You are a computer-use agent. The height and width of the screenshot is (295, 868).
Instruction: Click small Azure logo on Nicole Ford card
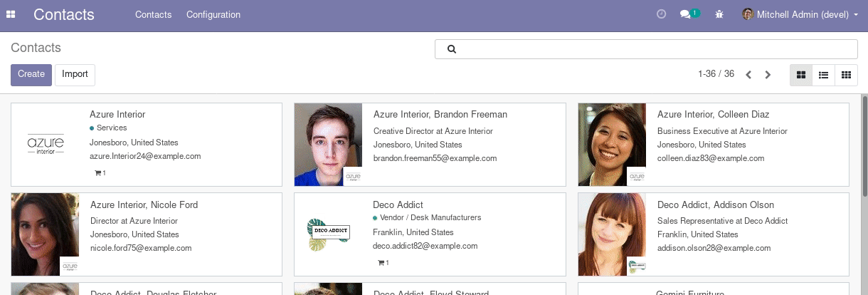point(70,266)
